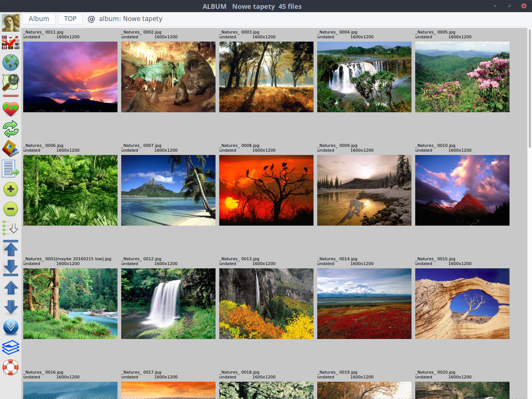This screenshot has height=399, width=532.
Task: Open the world globe icon
Action: coord(11,63)
